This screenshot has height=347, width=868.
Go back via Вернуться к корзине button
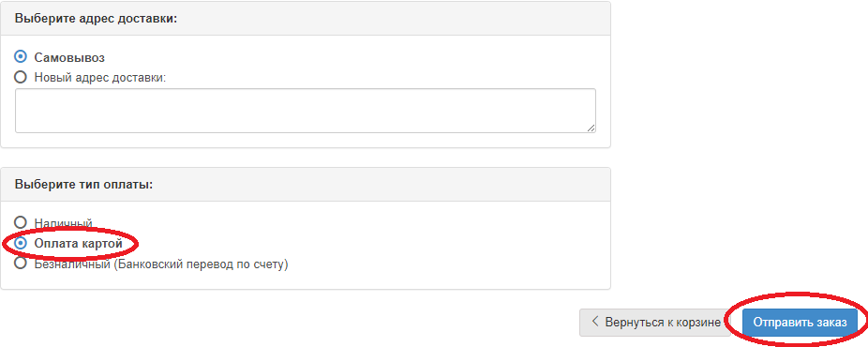coord(655,323)
